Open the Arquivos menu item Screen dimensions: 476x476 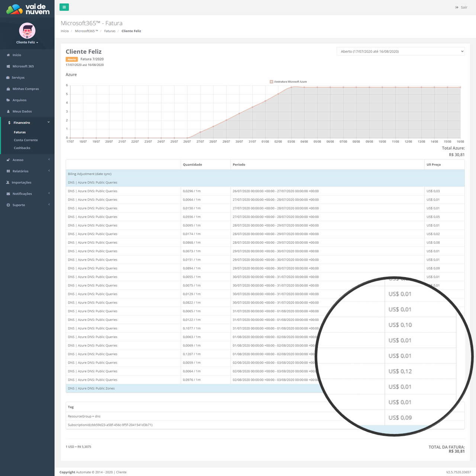coord(19,100)
